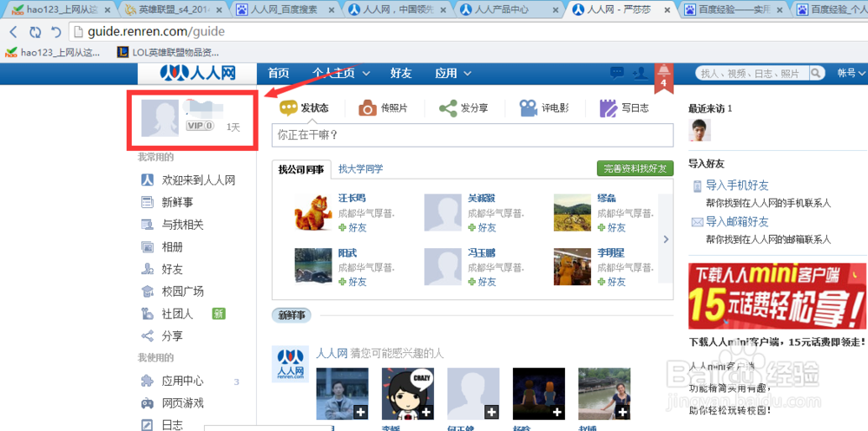Add 冯玉鹏 as friend via plus icon
Screen dimensions: 868x431
(x=471, y=282)
